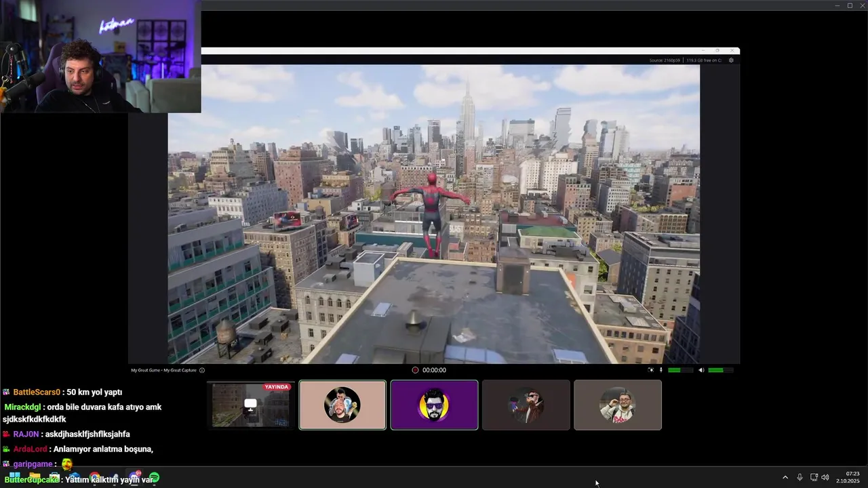Minimize the capture preview window
Image resolution: width=868 pixels, height=488 pixels.
point(704,50)
